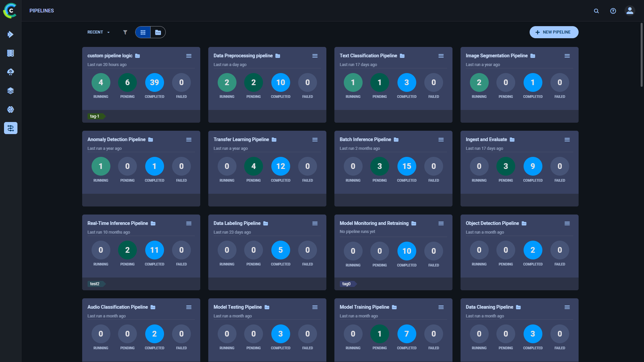
Task: Open the Projects section in the sidebar
Action: [10, 34]
